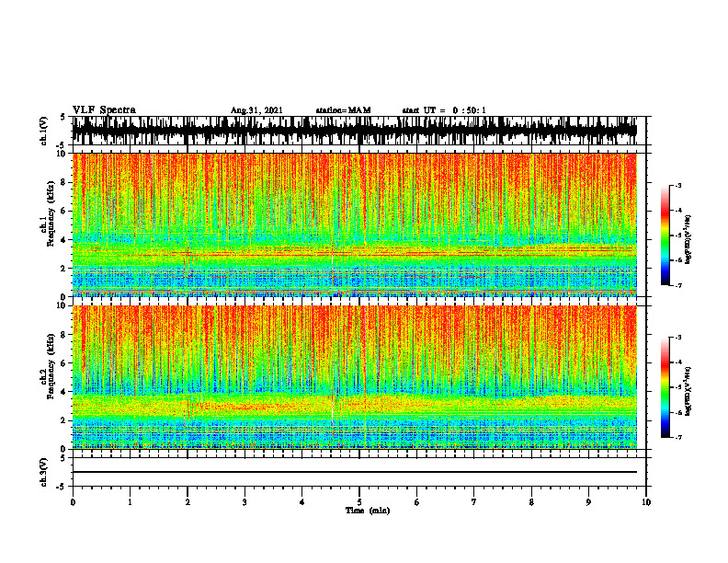
Task: Click the ch.1 color scale PSD unit label
Action: (688, 240)
